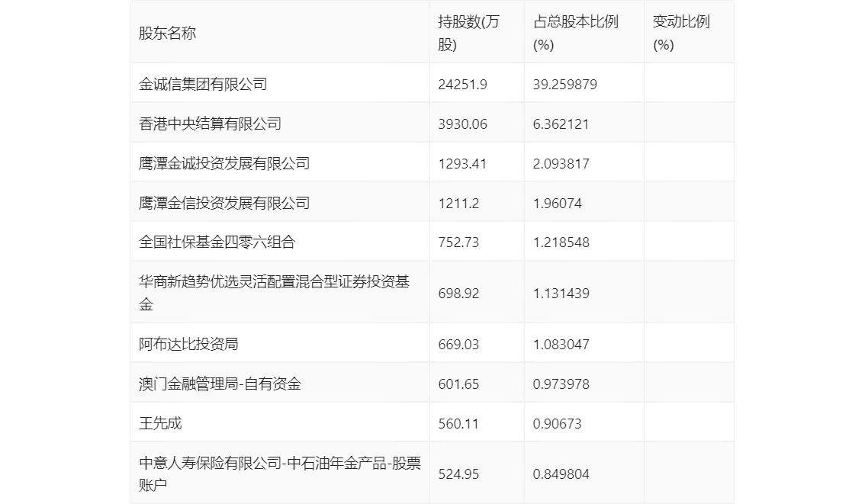Click the percentage 39.259879
Screen dimensions: 865x504
[x=565, y=85]
